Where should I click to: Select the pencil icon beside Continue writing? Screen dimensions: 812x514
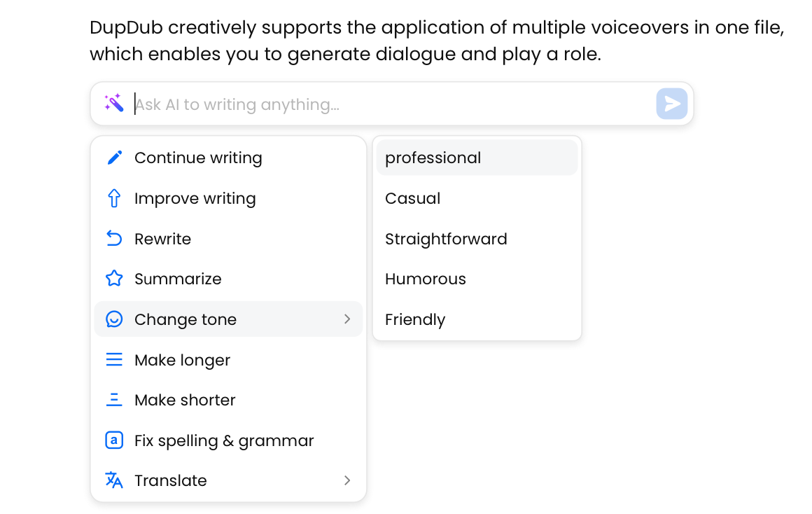114,158
